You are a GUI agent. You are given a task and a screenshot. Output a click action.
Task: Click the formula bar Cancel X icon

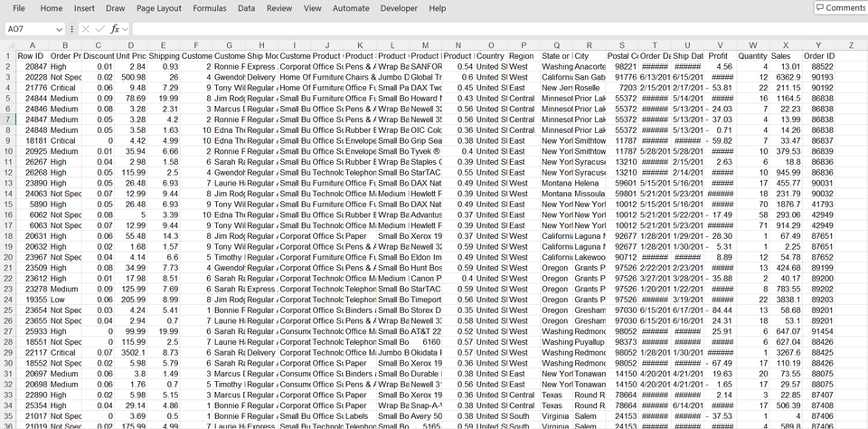[x=86, y=29]
